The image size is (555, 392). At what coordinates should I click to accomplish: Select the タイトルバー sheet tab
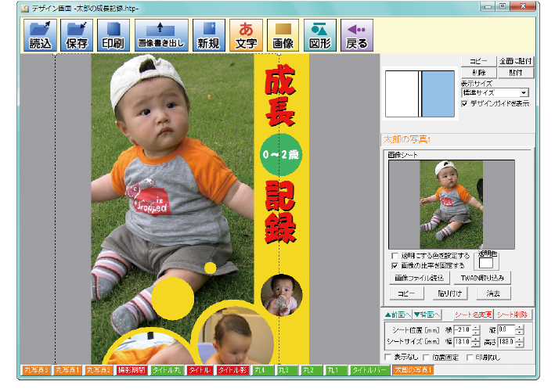click(x=369, y=370)
